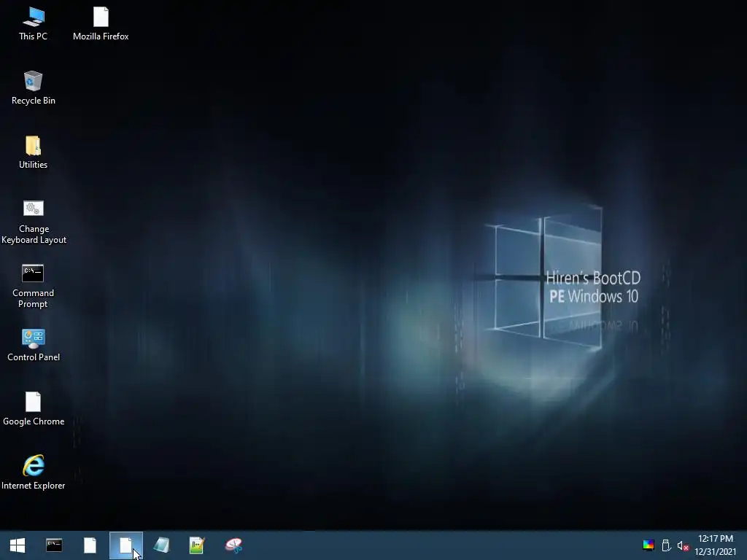Click the highlighted blank-page taskbar icon
This screenshot has height=560, width=747.
125,545
